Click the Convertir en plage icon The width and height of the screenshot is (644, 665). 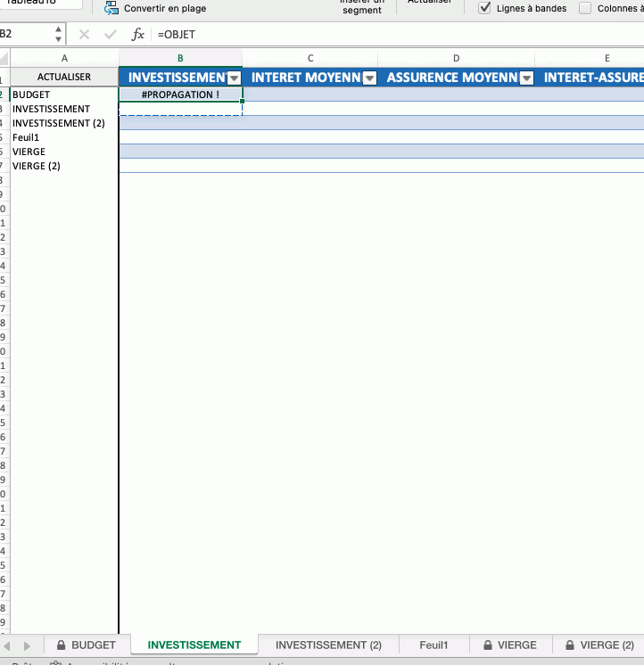tap(111, 9)
